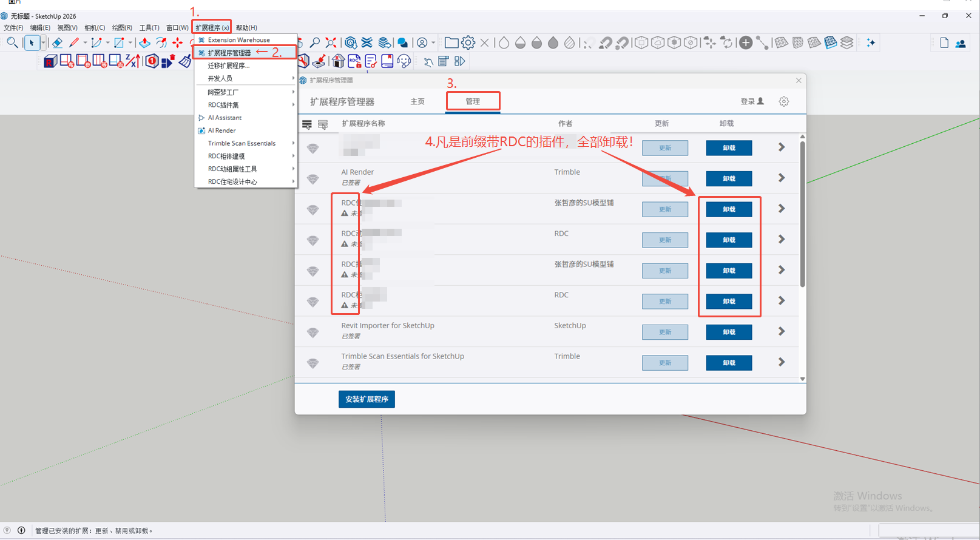Expand details arrow for Revit Importer row
Image resolution: width=980 pixels, height=540 pixels.
click(x=782, y=331)
